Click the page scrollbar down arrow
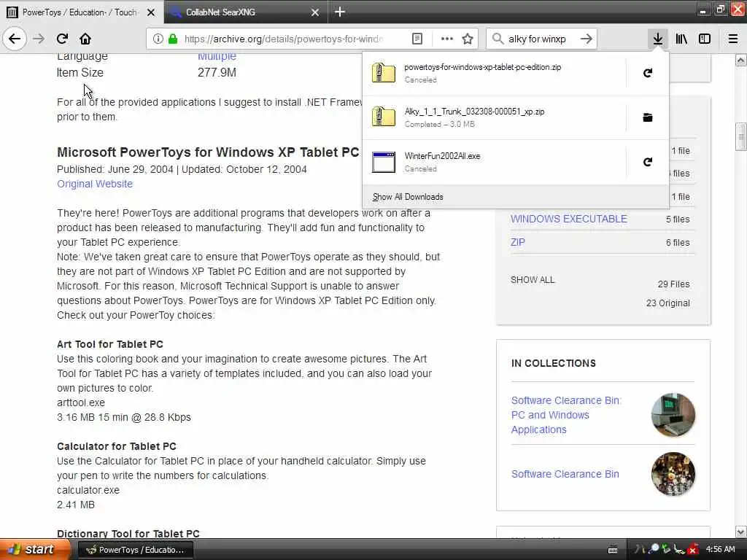The height and width of the screenshot is (560, 747). [x=740, y=532]
